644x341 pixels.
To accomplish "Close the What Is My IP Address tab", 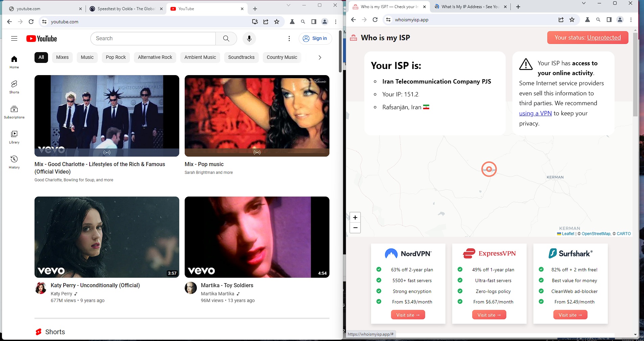I will click(x=505, y=7).
